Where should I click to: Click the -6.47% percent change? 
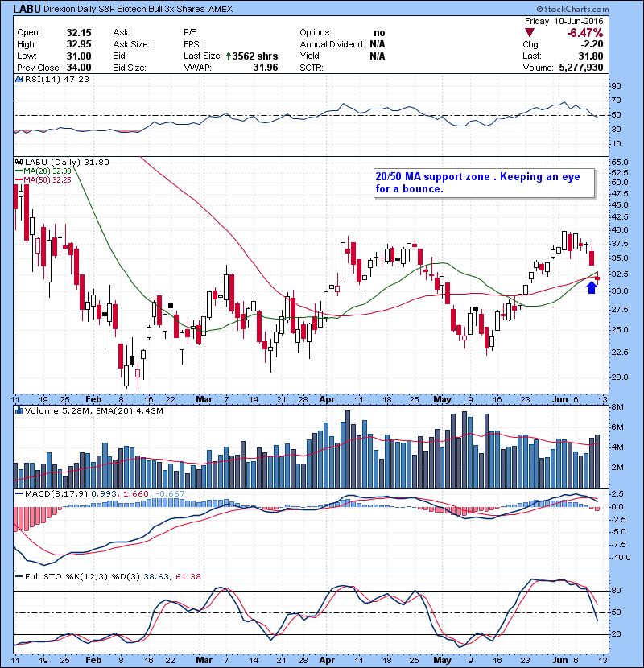pyautogui.click(x=585, y=33)
